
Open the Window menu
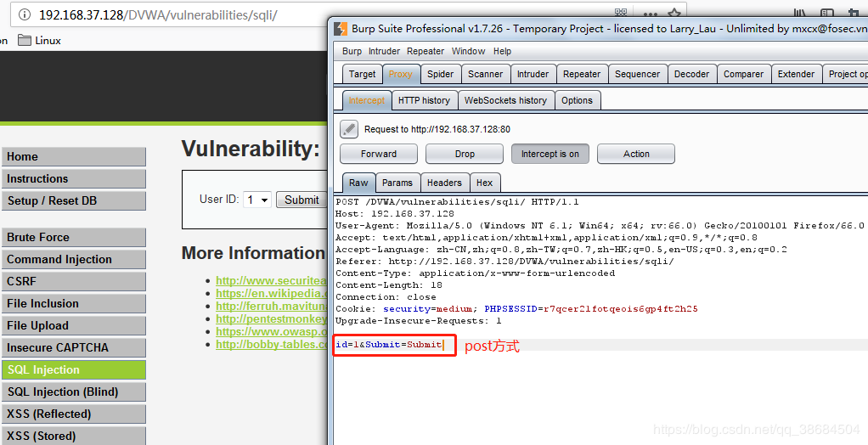[x=468, y=51]
